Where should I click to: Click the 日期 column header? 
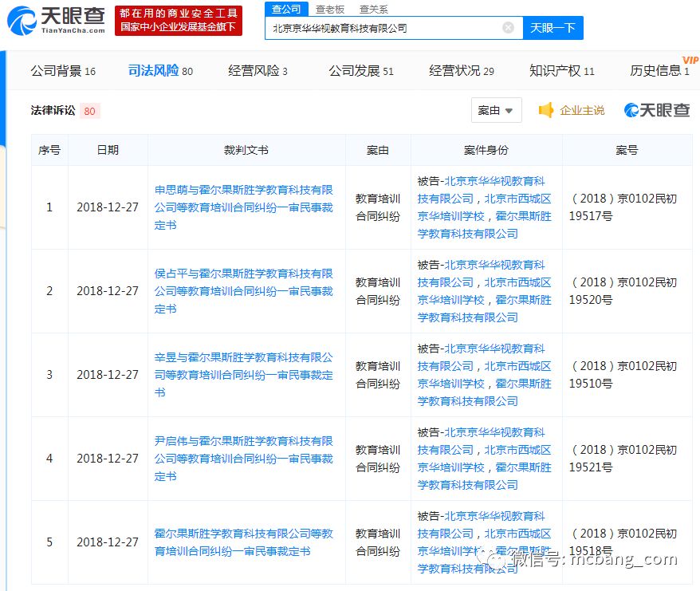pyautogui.click(x=108, y=150)
